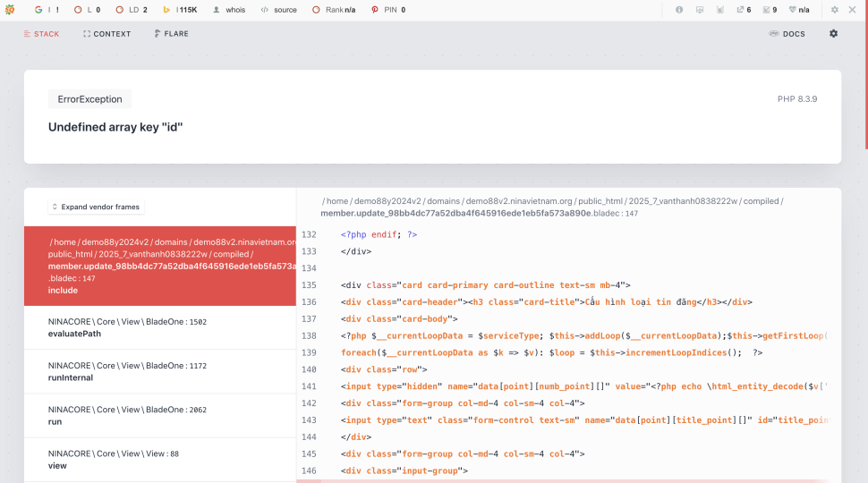The height and width of the screenshot is (483, 868).
Task: Click the SEOquake diagnosis monitor icon
Action: coord(700,10)
